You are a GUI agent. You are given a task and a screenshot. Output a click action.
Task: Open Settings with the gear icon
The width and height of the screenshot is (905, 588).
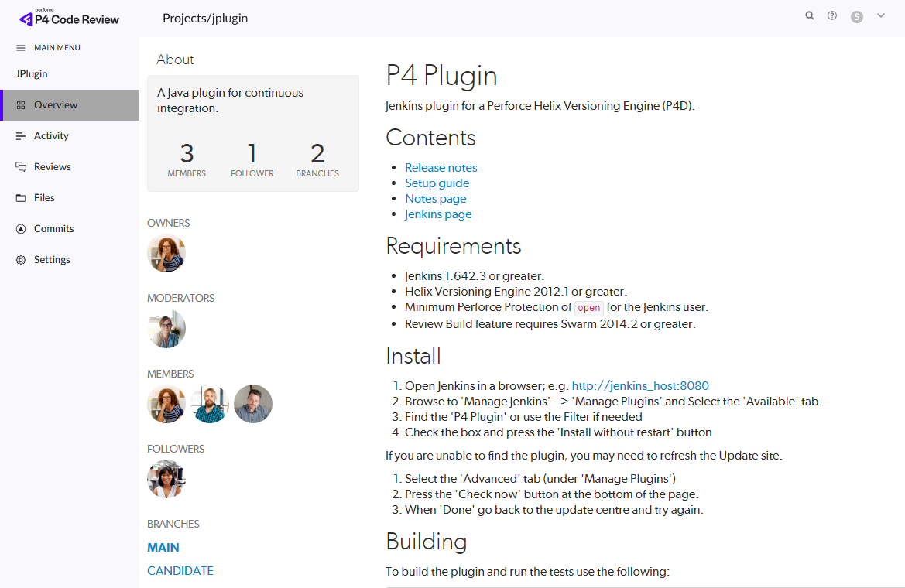pos(20,259)
